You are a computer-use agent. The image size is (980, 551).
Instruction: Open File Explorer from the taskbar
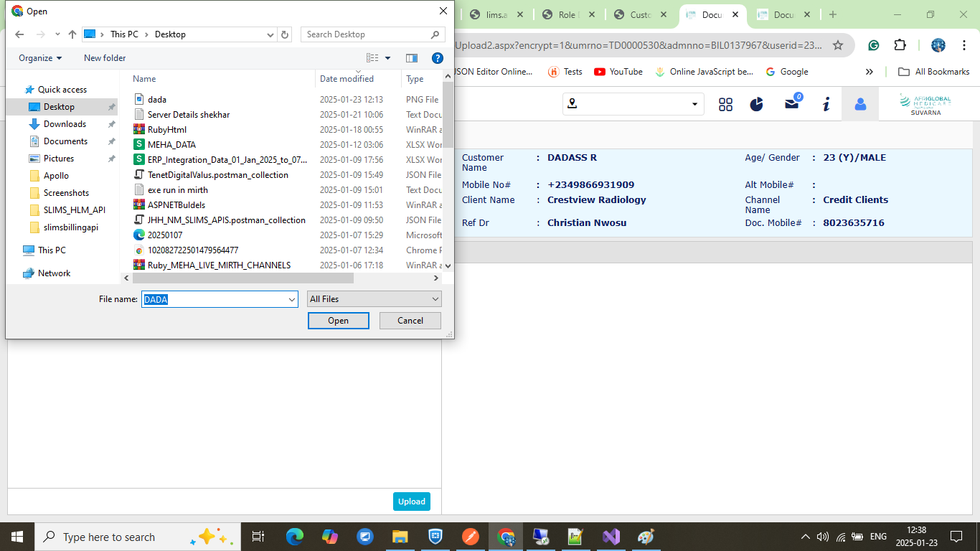[x=400, y=537]
